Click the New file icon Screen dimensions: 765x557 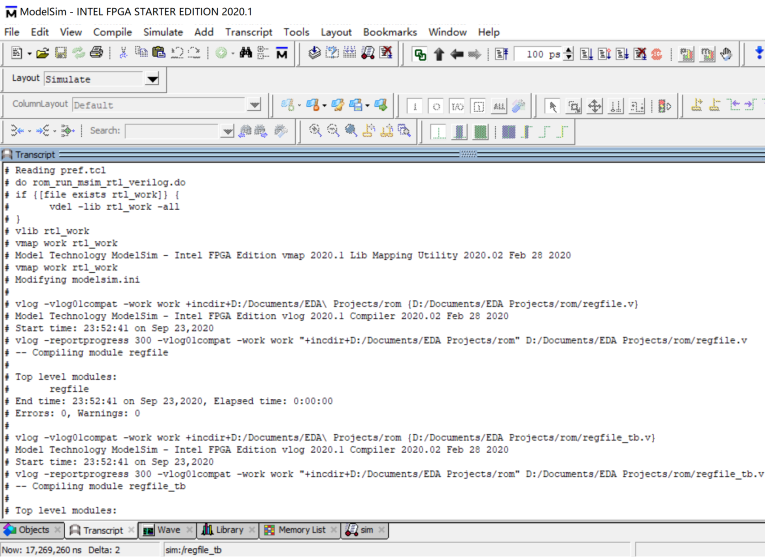pos(16,53)
